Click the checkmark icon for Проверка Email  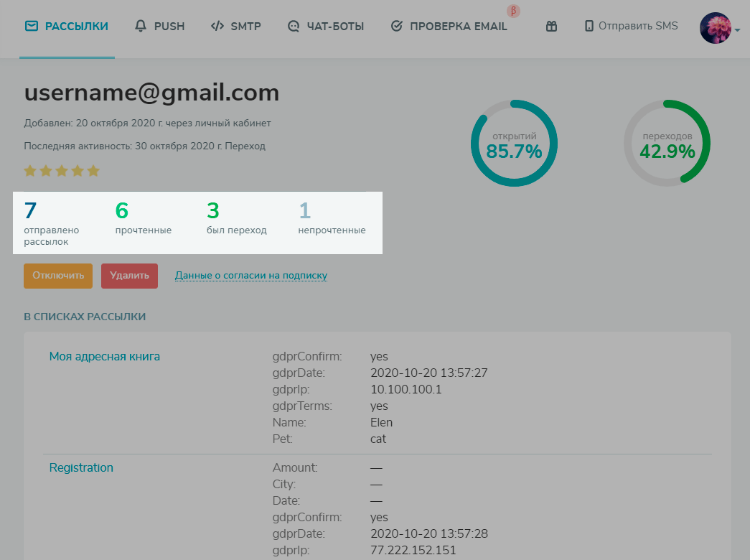tap(396, 27)
